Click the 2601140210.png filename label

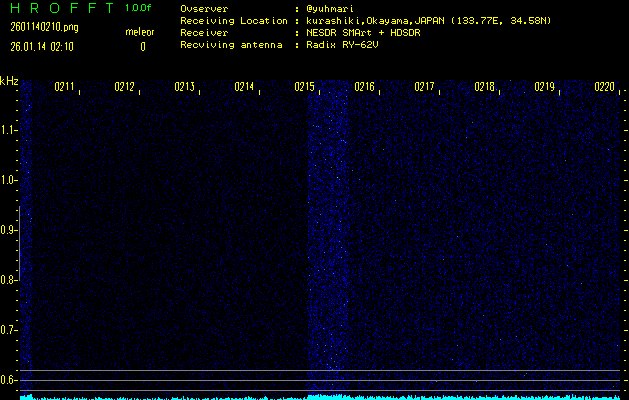pos(45,27)
